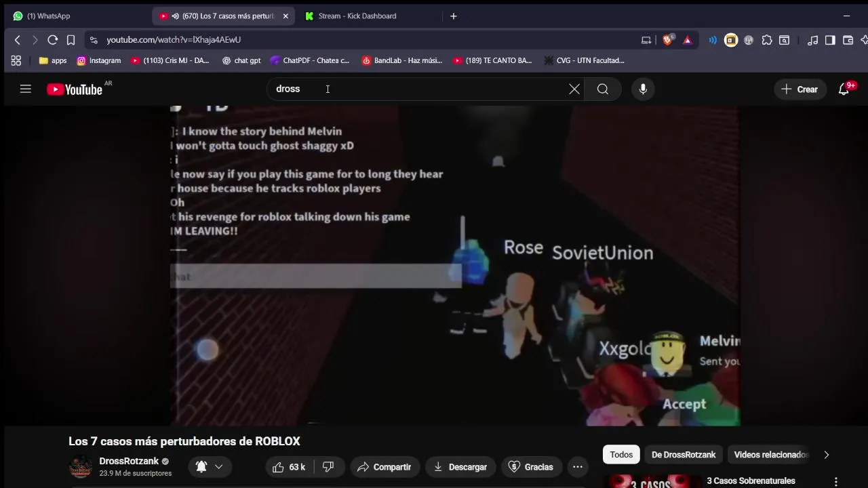
Task: Click the Gracias button
Action: click(x=531, y=467)
